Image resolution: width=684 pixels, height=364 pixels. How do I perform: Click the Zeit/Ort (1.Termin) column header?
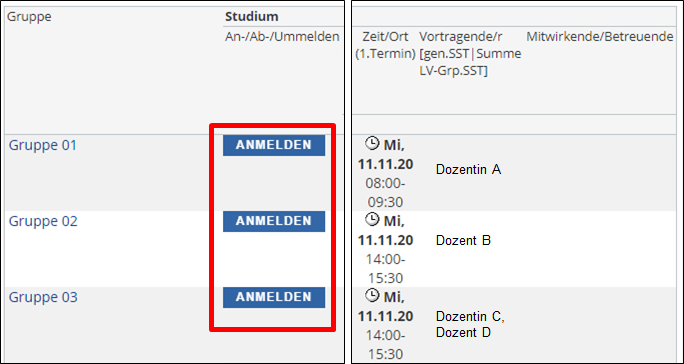pos(385,45)
